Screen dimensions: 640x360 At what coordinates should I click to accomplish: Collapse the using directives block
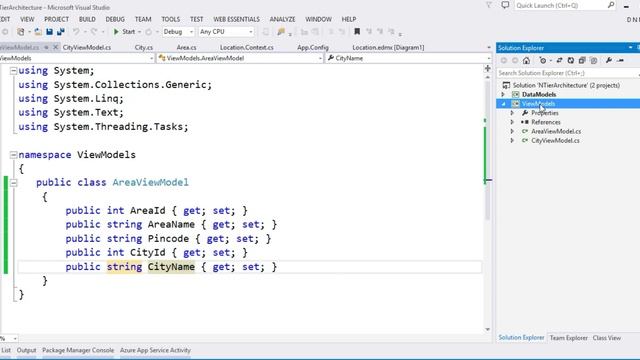13,71
